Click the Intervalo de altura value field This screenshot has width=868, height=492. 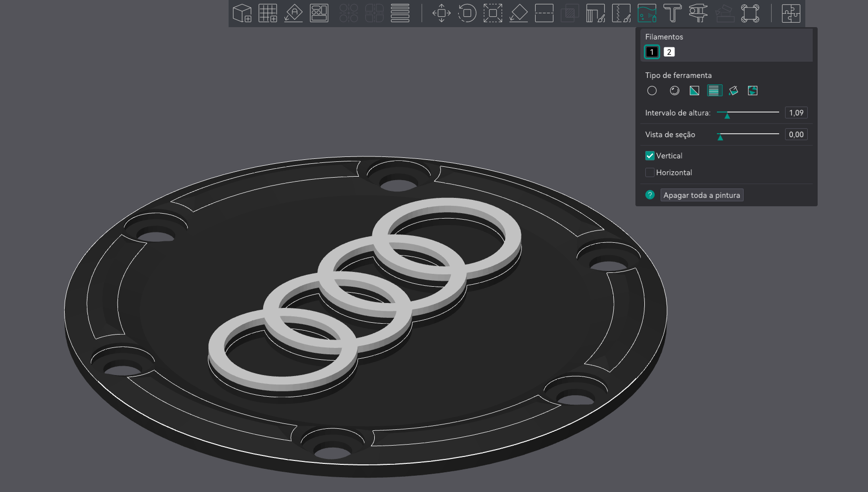pos(796,113)
